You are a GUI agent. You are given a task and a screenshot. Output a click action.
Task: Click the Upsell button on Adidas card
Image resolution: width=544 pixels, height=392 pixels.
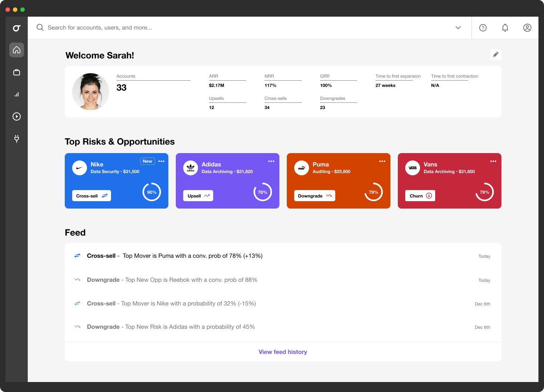point(198,196)
